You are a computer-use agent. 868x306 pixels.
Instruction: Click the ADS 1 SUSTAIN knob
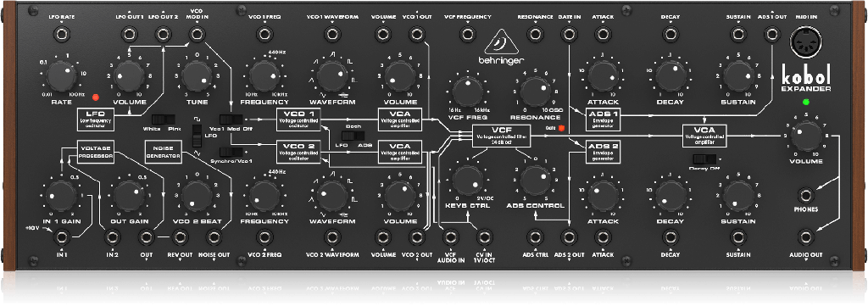point(738,76)
